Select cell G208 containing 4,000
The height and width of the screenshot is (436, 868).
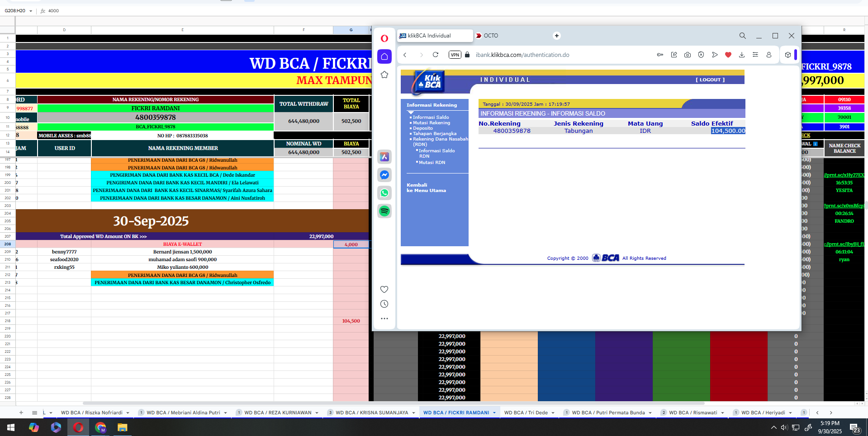tap(351, 244)
